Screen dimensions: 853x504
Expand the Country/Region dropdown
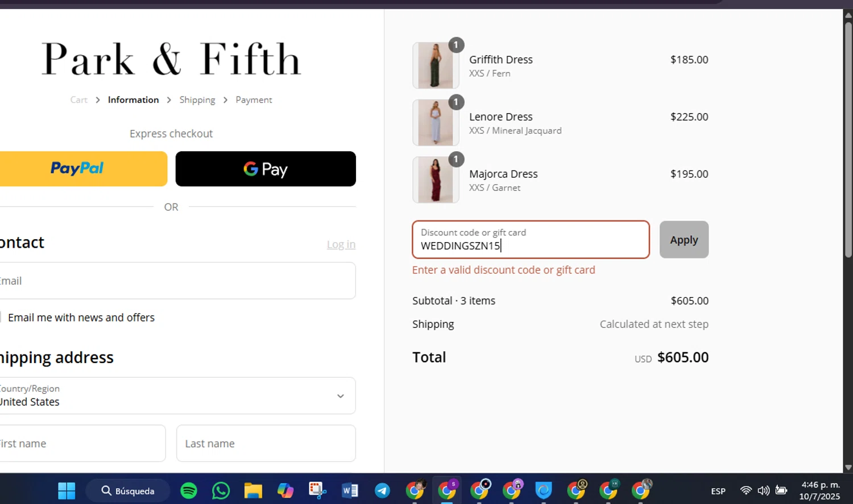[177, 395]
